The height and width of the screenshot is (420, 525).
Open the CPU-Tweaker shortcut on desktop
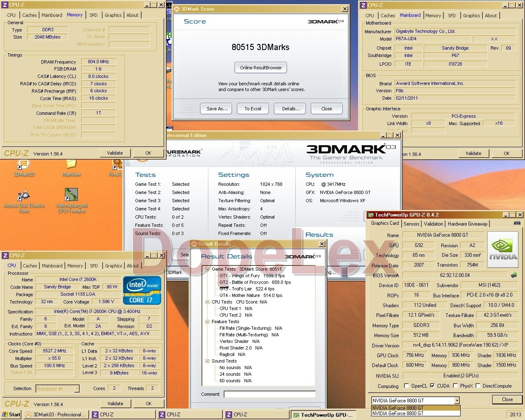click(x=71, y=201)
